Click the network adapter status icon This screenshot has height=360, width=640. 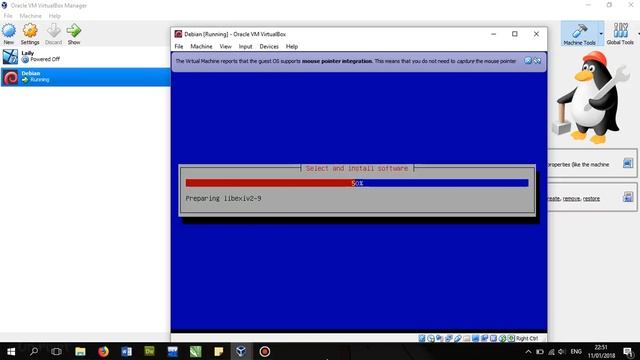[449, 338]
